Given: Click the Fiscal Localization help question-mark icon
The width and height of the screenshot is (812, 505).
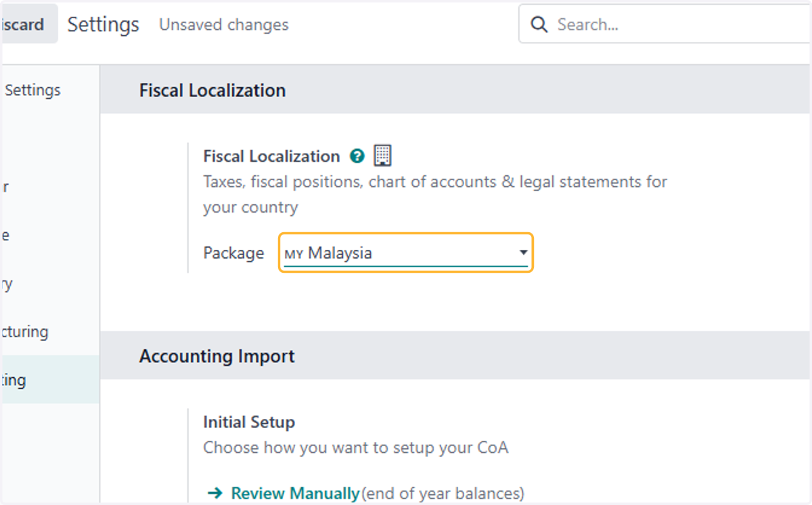Looking at the screenshot, I should coord(357,156).
